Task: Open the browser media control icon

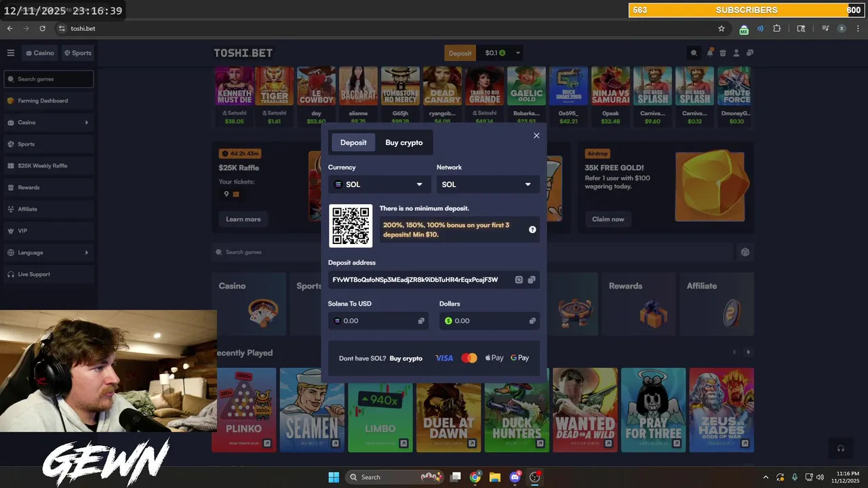Action: pyautogui.click(x=825, y=28)
